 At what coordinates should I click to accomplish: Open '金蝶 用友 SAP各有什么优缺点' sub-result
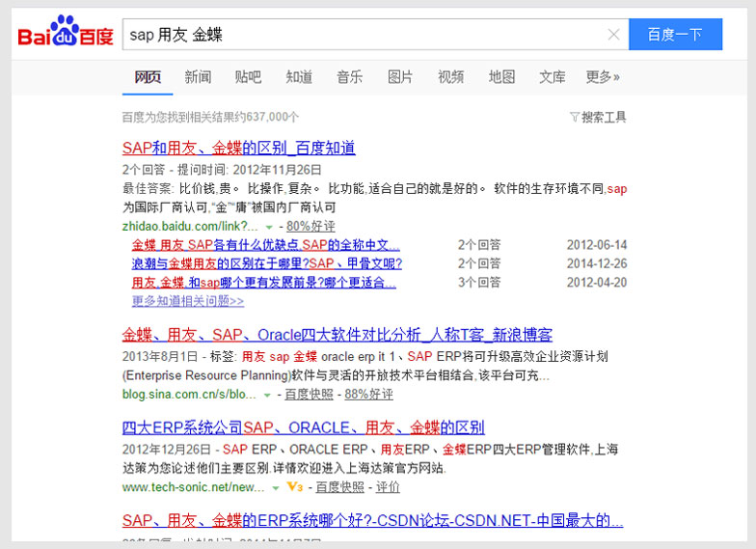[266, 245]
